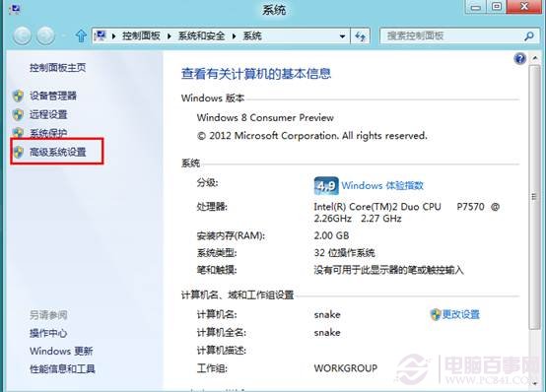Go up one level with the up arrow
Viewport: 546px width, 392px height.
(81, 35)
